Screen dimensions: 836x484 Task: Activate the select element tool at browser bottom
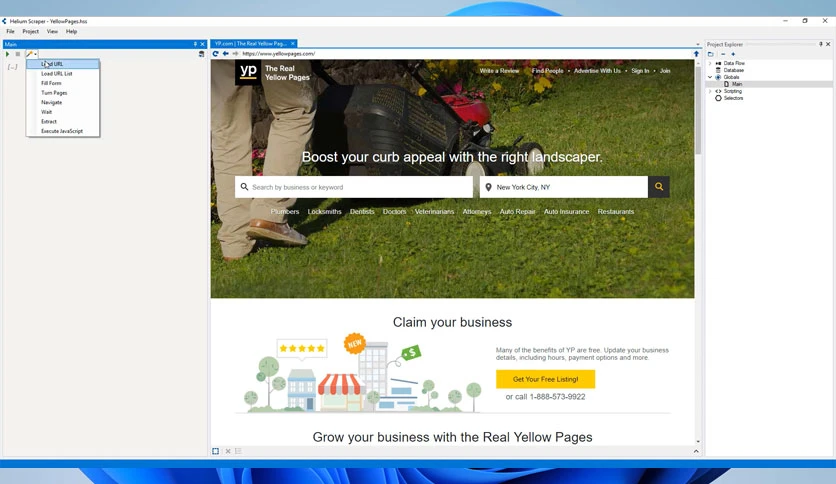point(215,451)
